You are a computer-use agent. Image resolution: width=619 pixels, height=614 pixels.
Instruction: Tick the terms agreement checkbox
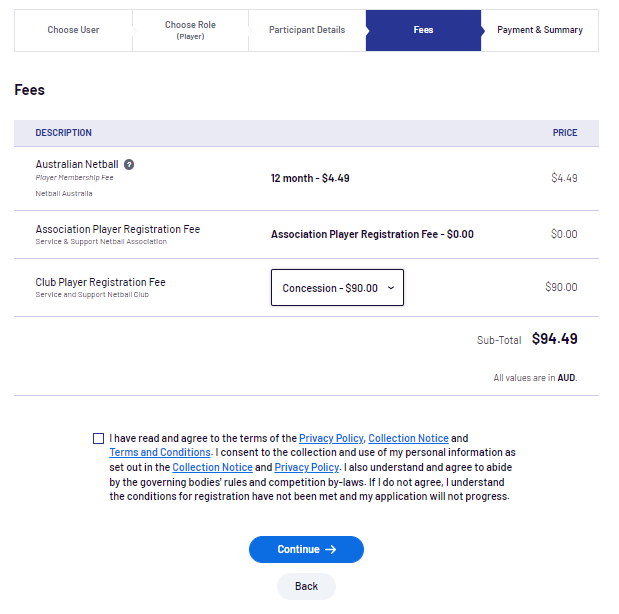click(x=98, y=438)
